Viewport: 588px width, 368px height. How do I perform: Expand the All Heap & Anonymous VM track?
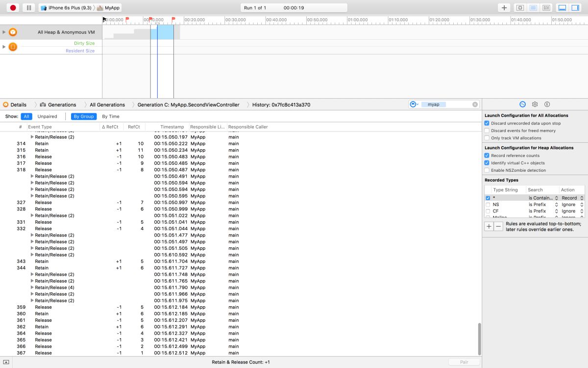click(4, 32)
